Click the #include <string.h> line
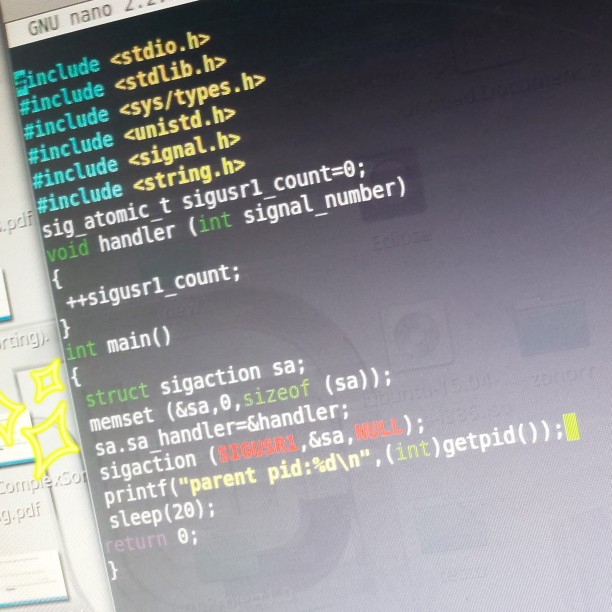 (x=141, y=186)
